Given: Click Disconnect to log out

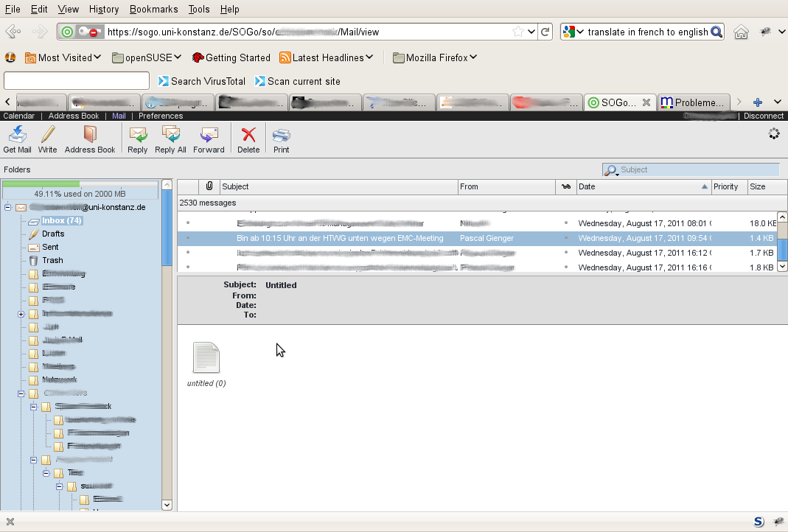Looking at the screenshot, I should 763,116.
